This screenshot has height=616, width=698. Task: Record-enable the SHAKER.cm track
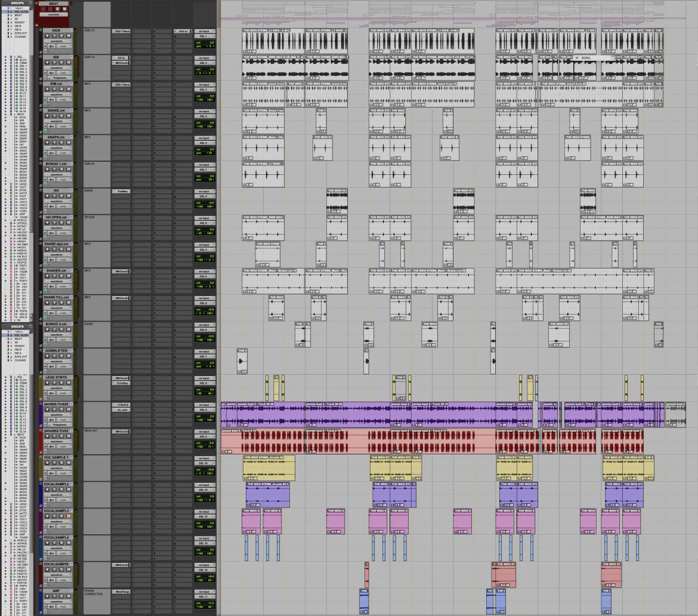[x=47, y=276]
